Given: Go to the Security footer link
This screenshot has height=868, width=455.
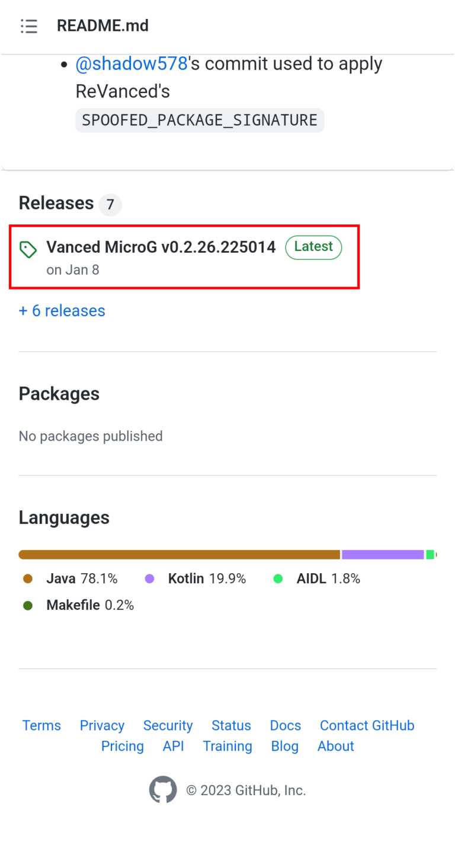Looking at the screenshot, I should pos(168,725).
